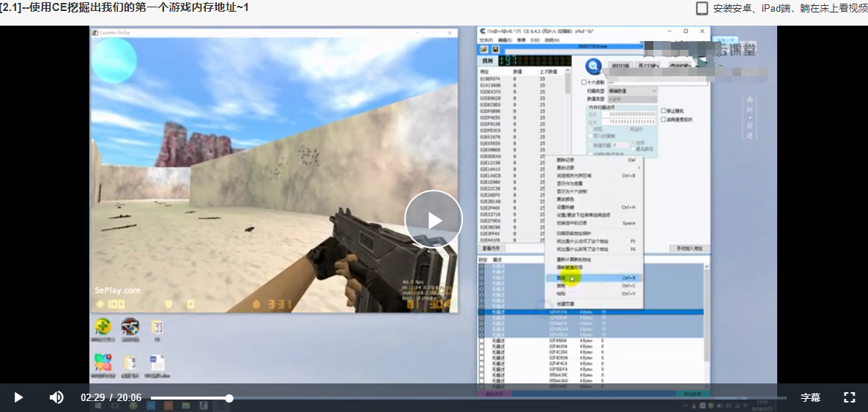Click the 再次扫描 next scan button
868x412 pixels.
tap(648, 66)
